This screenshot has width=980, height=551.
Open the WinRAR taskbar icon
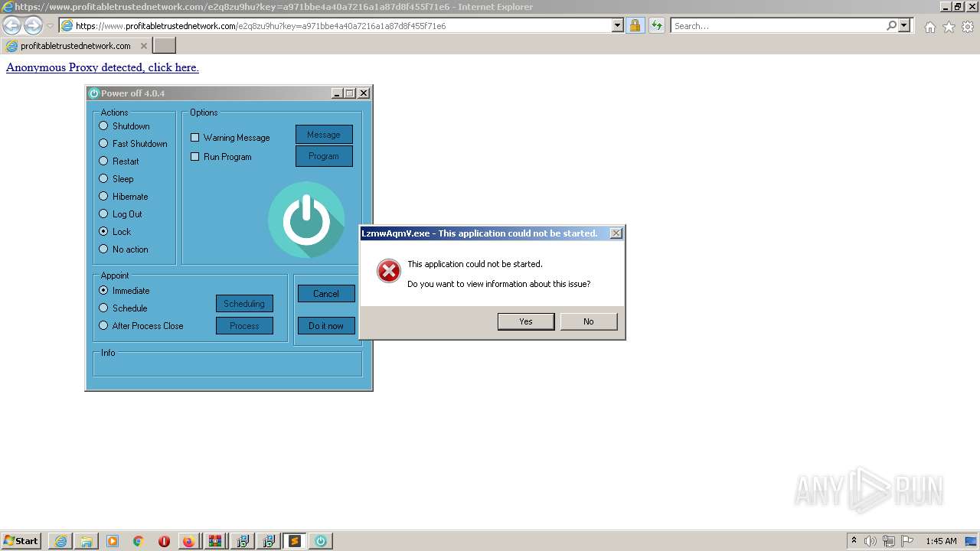click(215, 541)
